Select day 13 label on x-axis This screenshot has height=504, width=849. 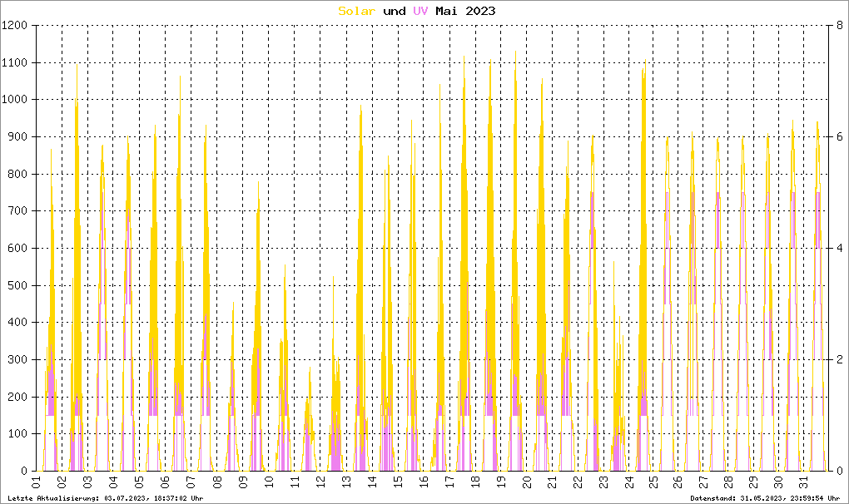(x=345, y=482)
